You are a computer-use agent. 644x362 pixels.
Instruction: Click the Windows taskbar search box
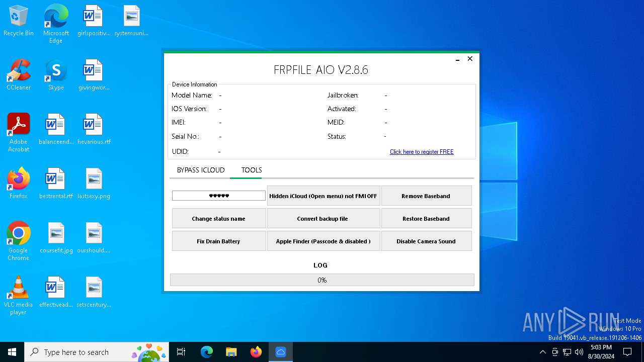click(97, 352)
